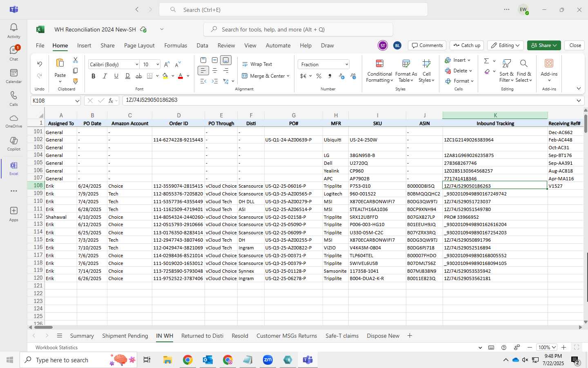Click the Clear eraser icon

pyautogui.click(x=487, y=72)
